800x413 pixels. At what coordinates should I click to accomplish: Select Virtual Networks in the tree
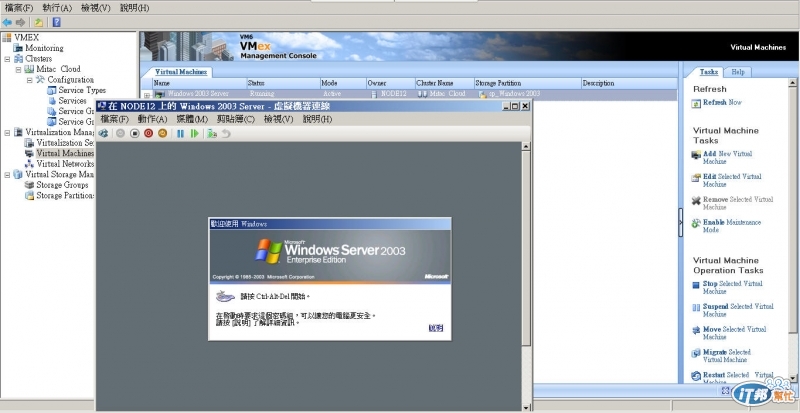coord(65,164)
